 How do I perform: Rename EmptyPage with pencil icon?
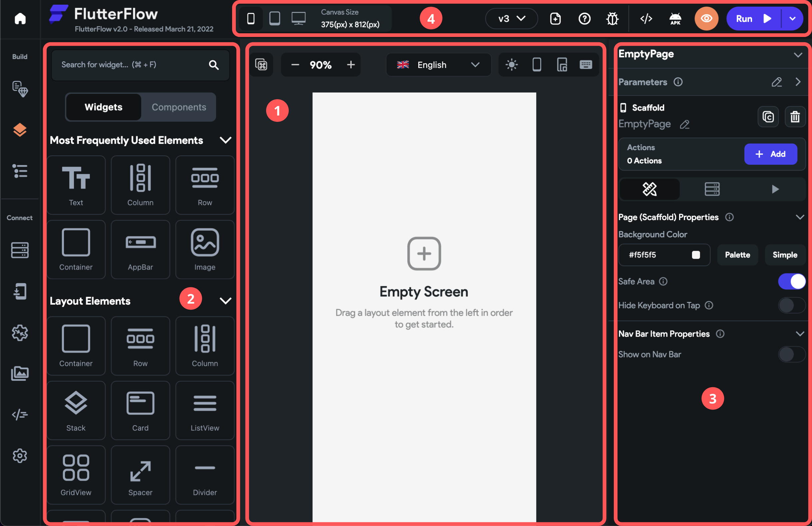[x=684, y=125]
